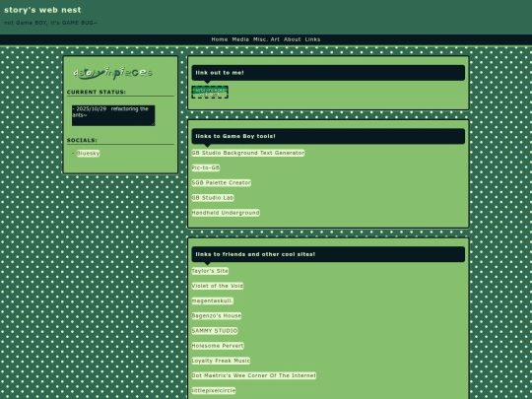Click the link-out site button badge
The height and width of the screenshot is (399, 532).
point(210,92)
